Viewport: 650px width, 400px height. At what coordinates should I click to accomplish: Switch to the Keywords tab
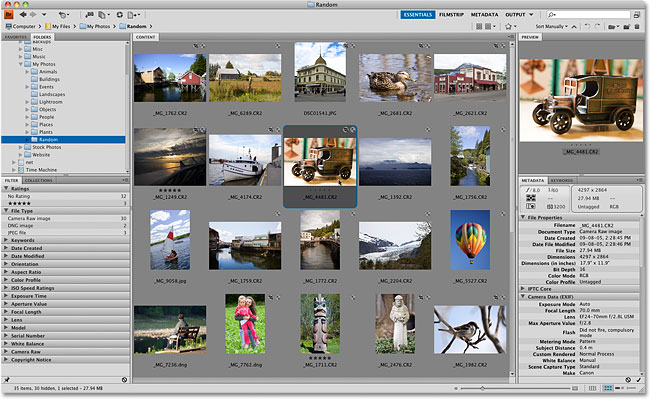click(x=562, y=180)
